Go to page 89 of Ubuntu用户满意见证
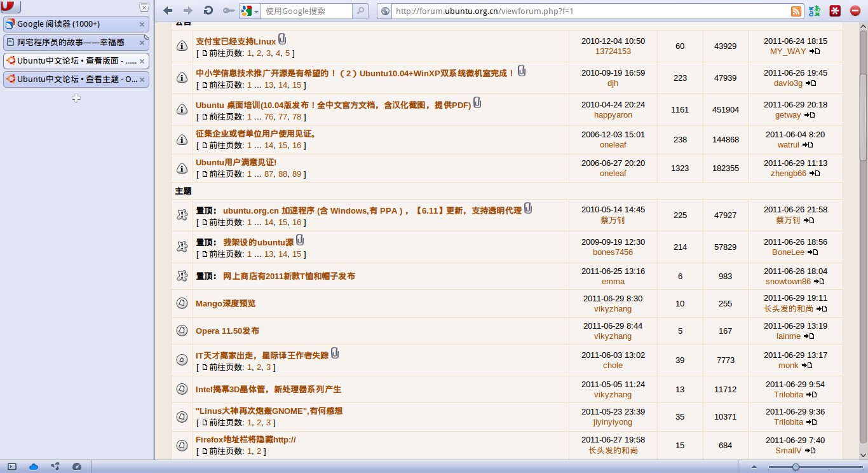 click(297, 174)
